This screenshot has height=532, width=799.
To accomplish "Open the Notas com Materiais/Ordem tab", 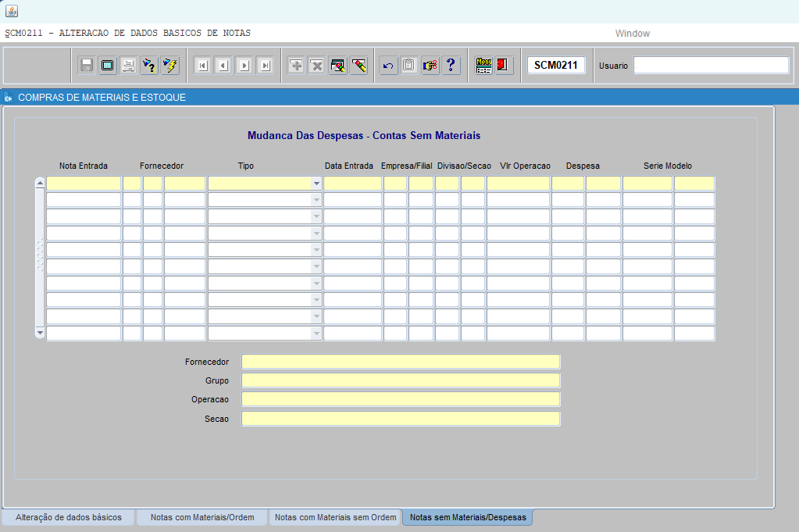I will [x=202, y=517].
